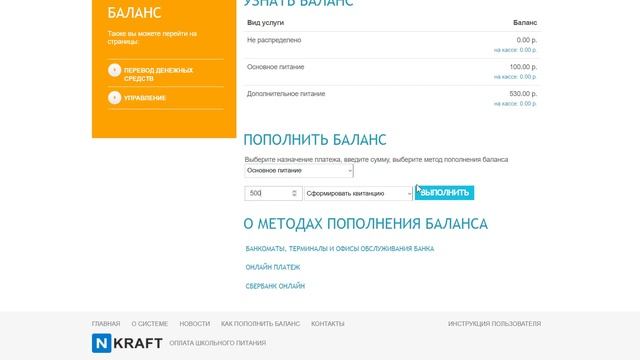640x360 pixels.
Task: Click the Основное питание row label in the balance table
Action: tap(276, 67)
